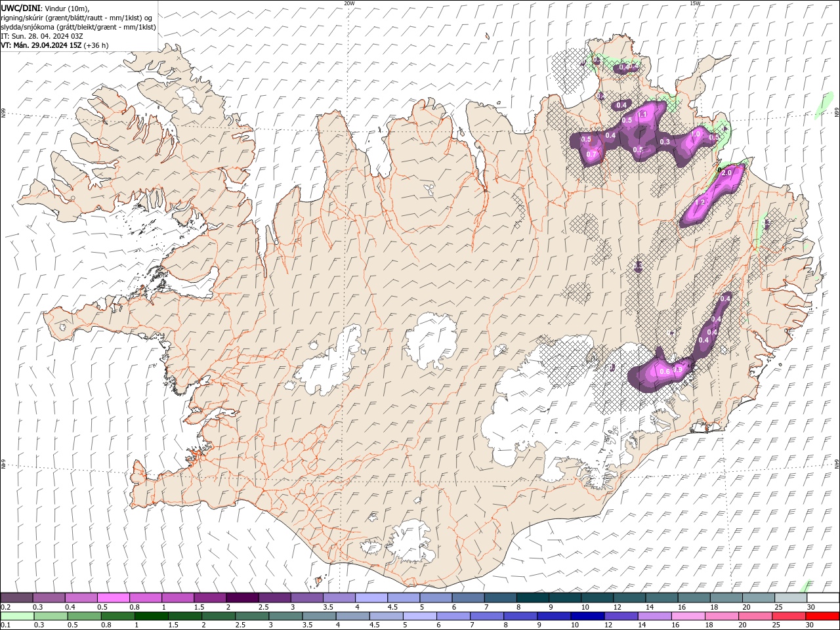
Task: Click the 'rigning/skúrir' legend description line
Action: [77, 18]
